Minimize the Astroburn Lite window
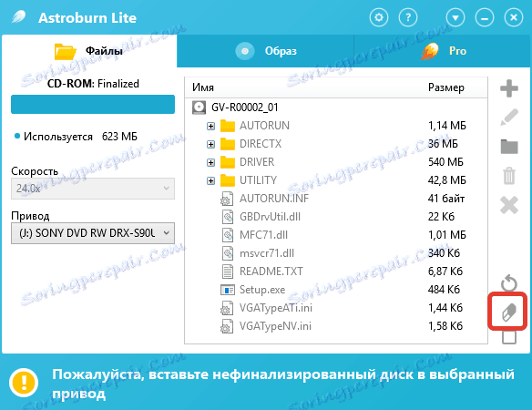This screenshot has width=532, height=410. 485,17
